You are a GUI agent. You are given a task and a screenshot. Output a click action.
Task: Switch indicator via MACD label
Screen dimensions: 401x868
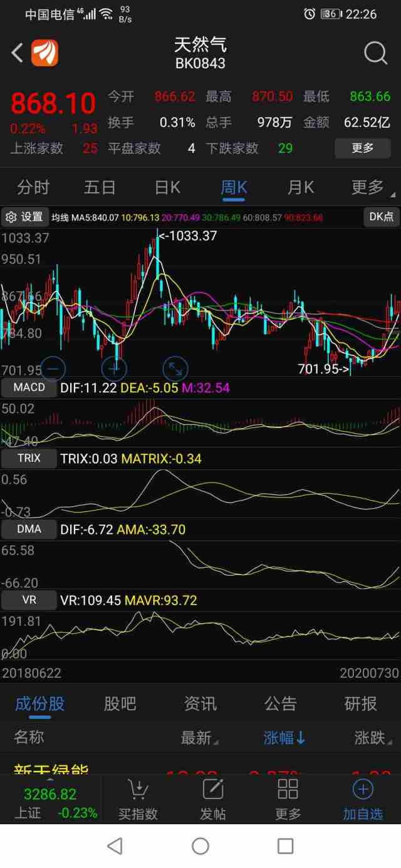coord(29,387)
